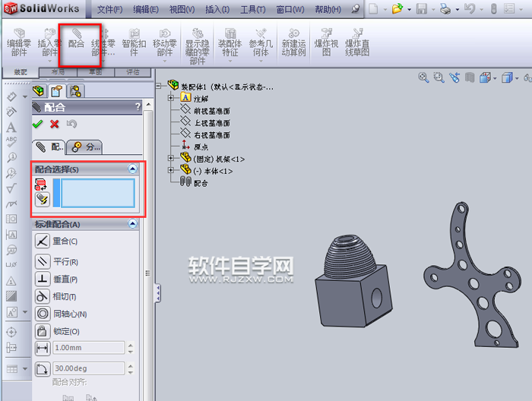Screen dimensions: 532x401
Task: Open the 窗口(W) menu
Action: [x=290, y=9]
